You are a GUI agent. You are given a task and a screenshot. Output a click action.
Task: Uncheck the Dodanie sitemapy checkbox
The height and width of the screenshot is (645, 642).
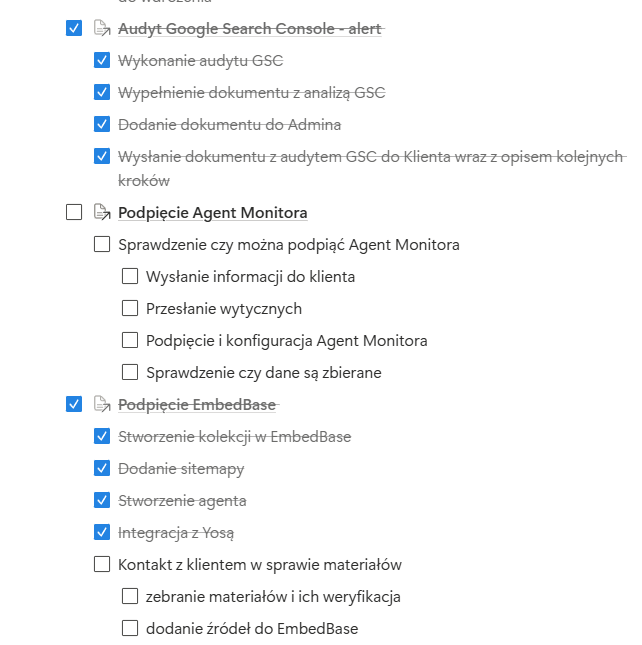coord(102,468)
